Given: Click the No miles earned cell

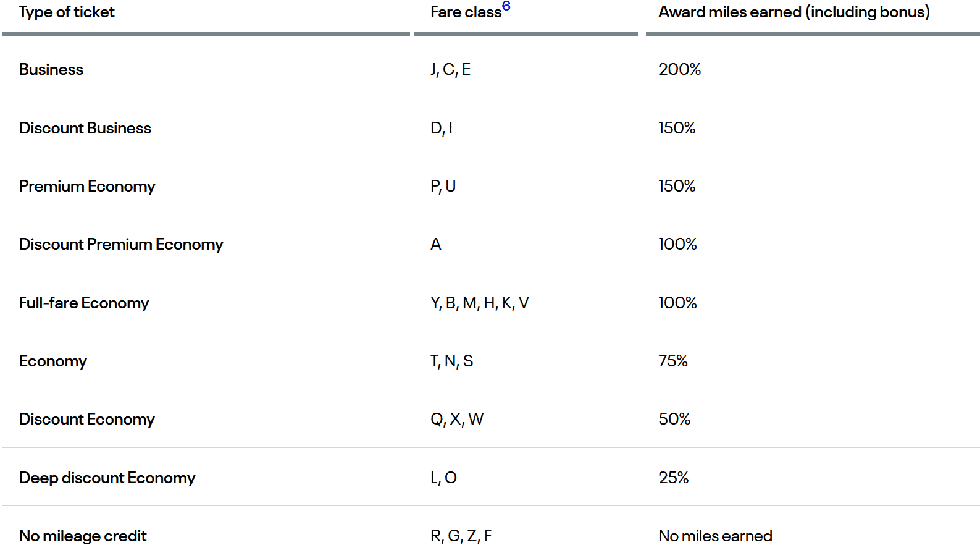Looking at the screenshot, I should (x=715, y=536).
